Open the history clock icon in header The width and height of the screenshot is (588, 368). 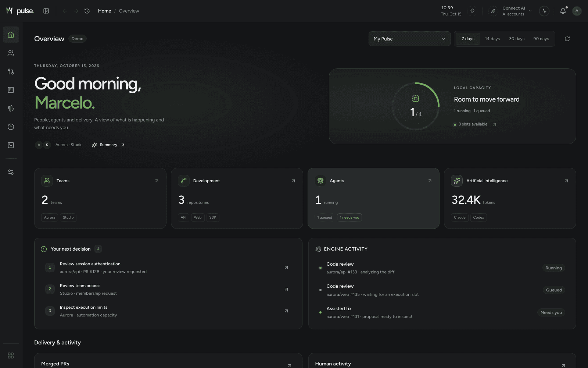click(87, 11)
